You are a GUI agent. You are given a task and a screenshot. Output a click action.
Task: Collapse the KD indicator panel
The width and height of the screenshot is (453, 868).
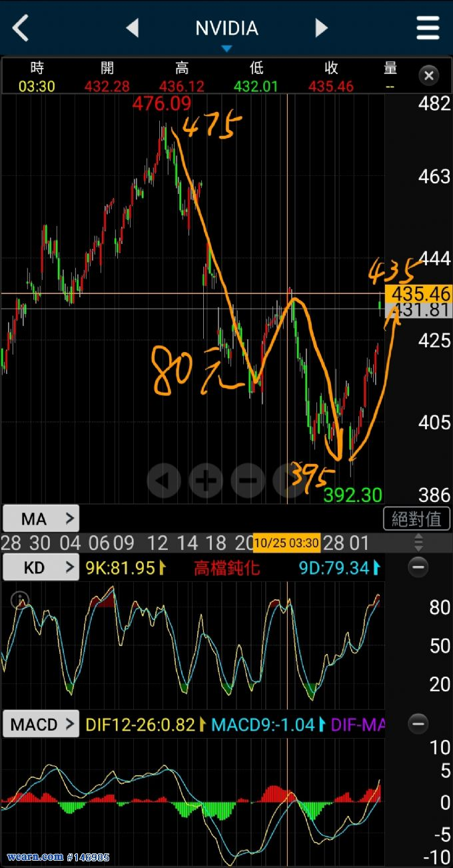click(418, 568)
